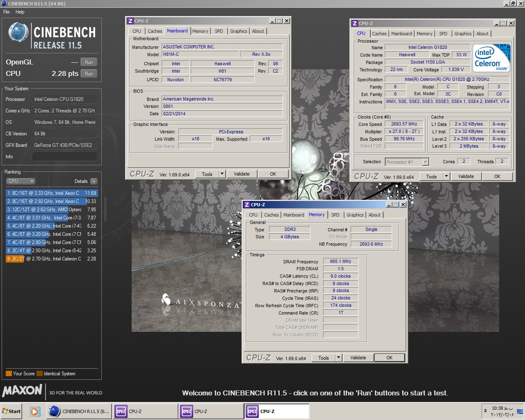
Task: Click the Details arrow button in Ranking
Action: click(x=94, y=181)
